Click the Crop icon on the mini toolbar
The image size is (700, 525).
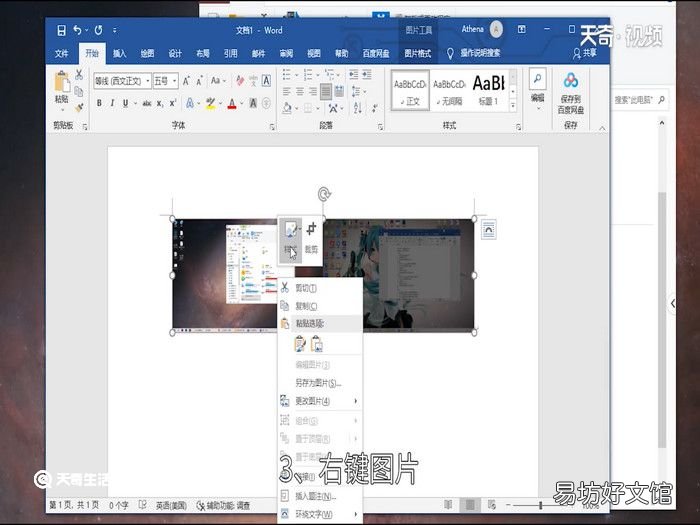[x=312, y=229]
